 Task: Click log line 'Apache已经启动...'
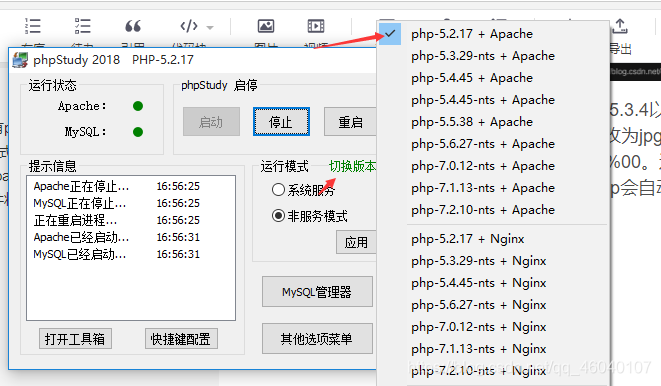tap(117, 237)
